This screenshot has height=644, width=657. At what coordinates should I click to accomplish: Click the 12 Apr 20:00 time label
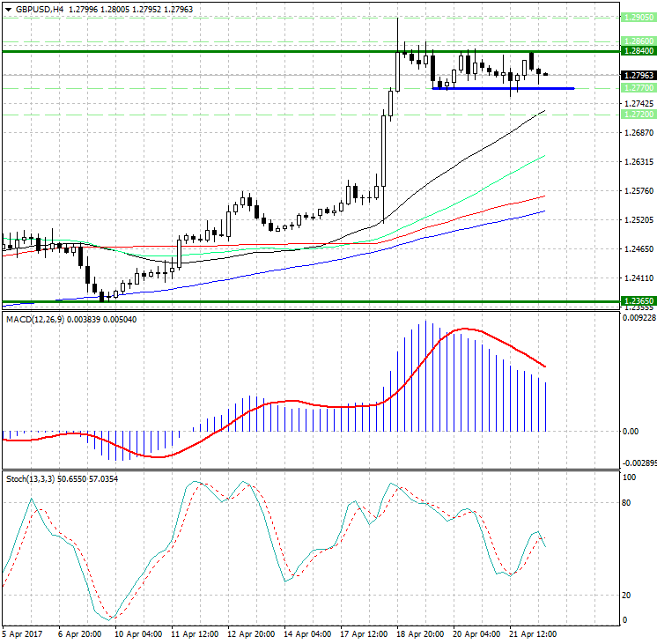click(x=251, y=634)
